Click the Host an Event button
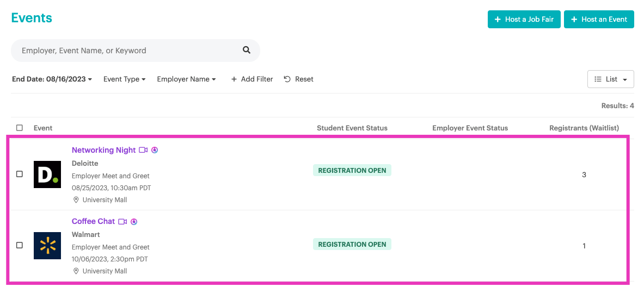644x287 pixels. point(599,19)
